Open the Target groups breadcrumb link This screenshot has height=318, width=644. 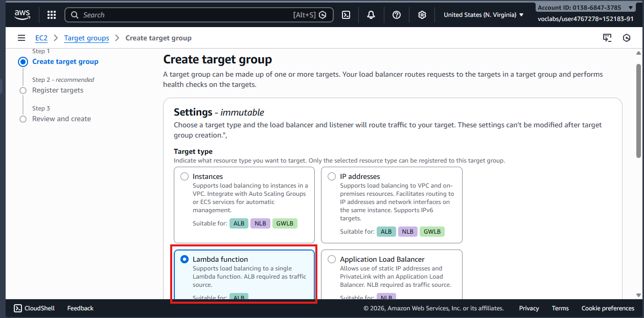click(x=86, y=38)
